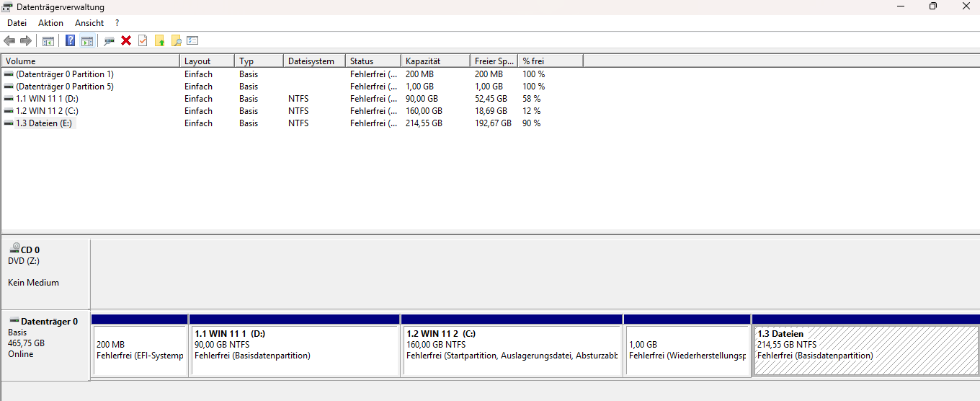The height and width of the screenshot is (401, 980).
Task: Click drive icon beside 1.3 Dateien (E:)
Action: [9, 123]
